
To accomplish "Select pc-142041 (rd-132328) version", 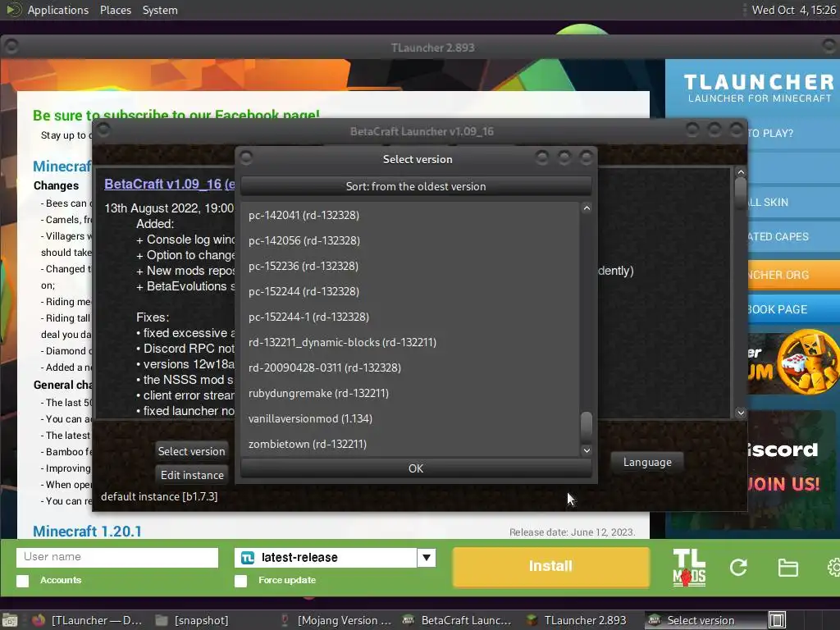I will (410, 215).
